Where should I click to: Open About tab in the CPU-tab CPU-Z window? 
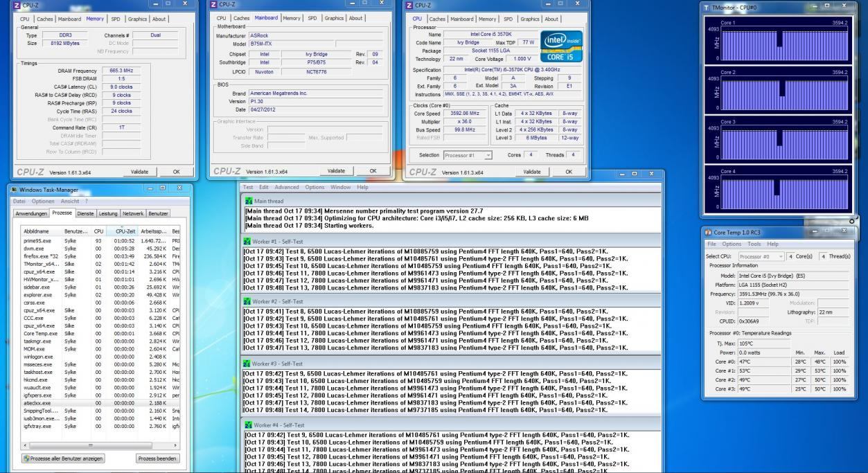coord(552,19)
